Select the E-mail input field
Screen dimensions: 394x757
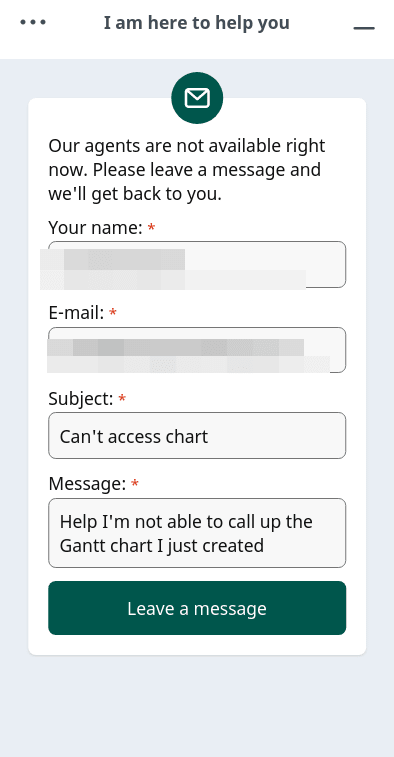click(197, 350)
